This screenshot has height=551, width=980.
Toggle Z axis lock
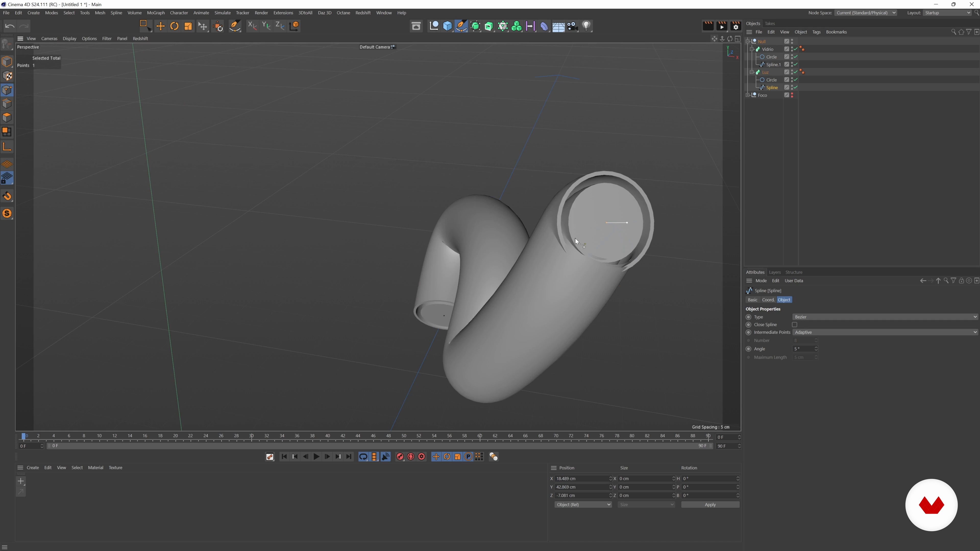click(x=280, y=26)
